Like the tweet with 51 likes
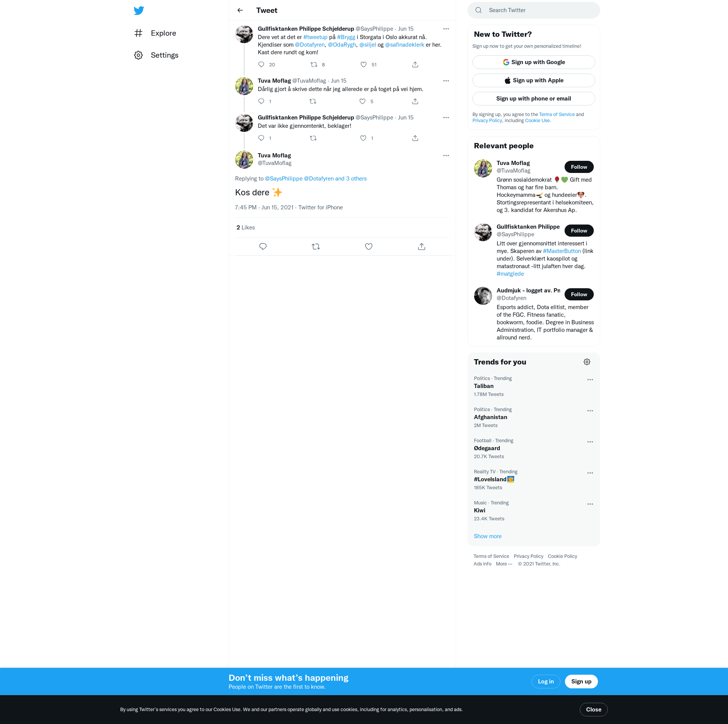 pyautogui.click(x=364, y=64)
